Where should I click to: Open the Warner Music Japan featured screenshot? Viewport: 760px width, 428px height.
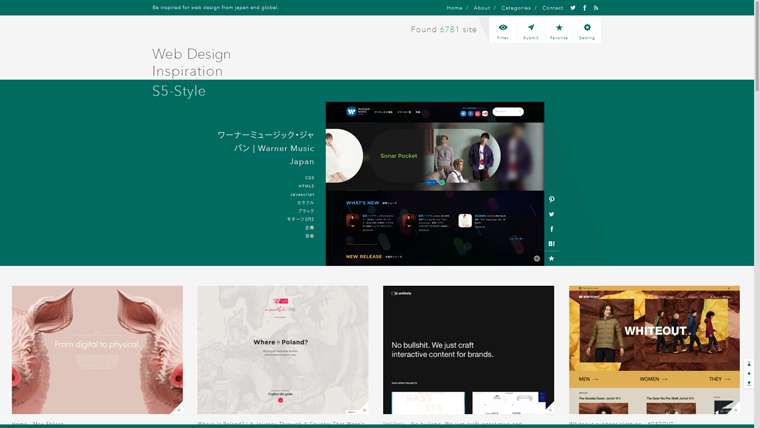tap(435, 183)
